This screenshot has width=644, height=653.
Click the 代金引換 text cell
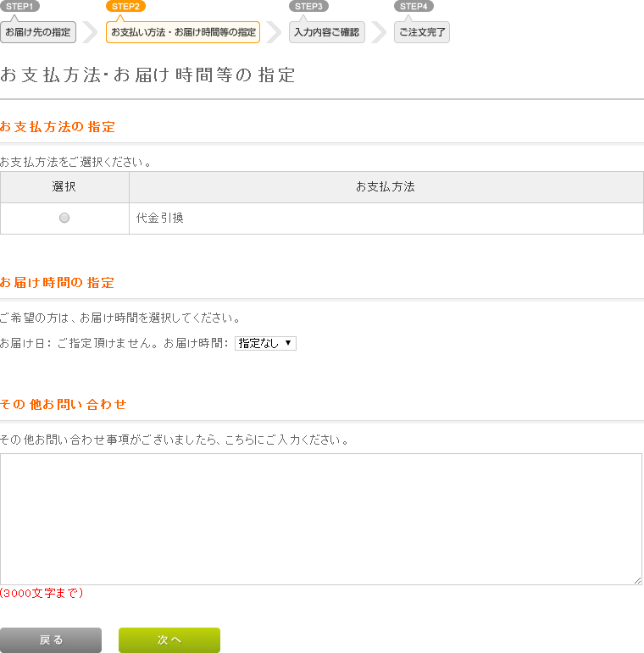click(x=386, y=219)
